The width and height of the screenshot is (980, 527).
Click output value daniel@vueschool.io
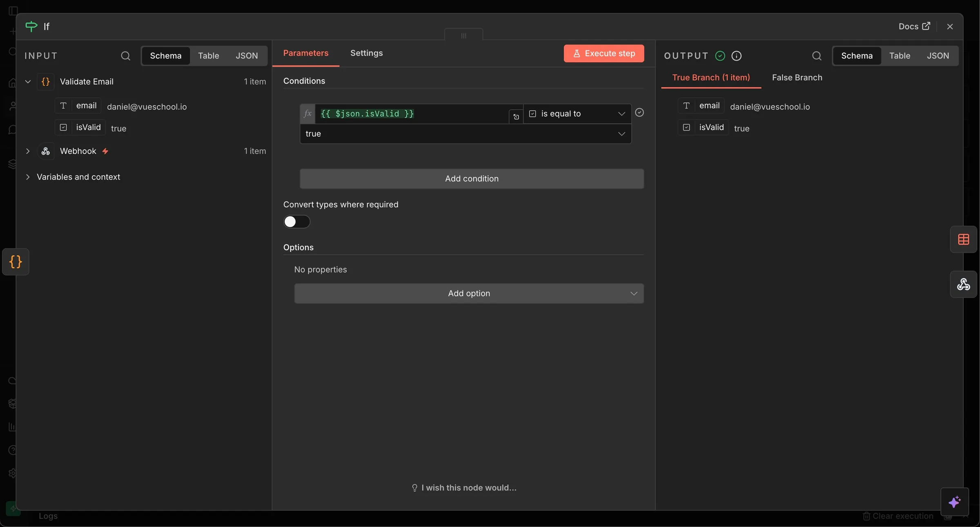click(770, 107)
